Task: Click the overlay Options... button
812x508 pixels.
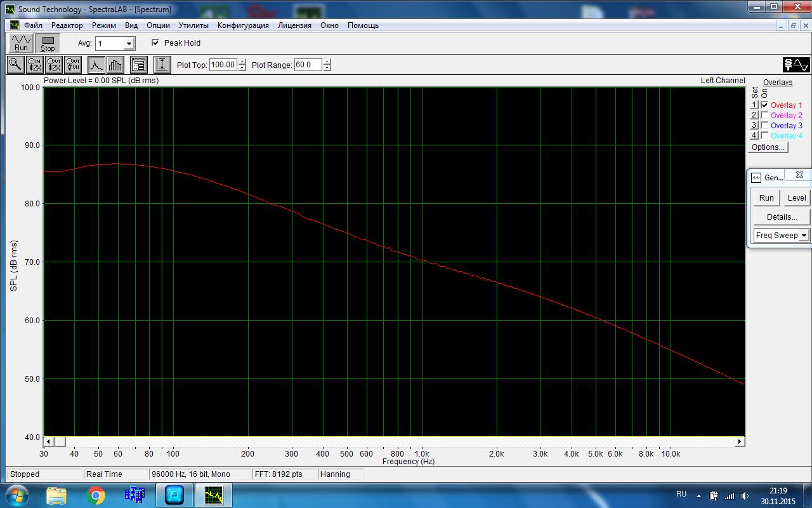Action: coord(768,147)
